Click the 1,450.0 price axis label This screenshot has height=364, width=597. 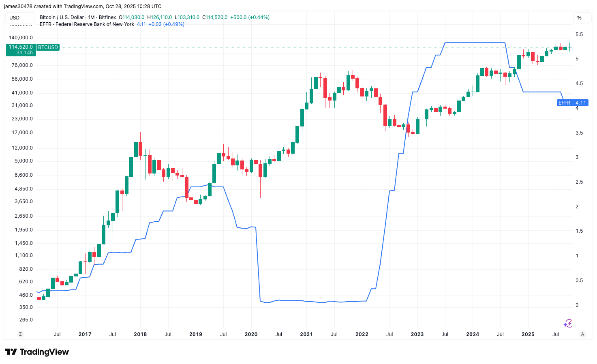24,243
